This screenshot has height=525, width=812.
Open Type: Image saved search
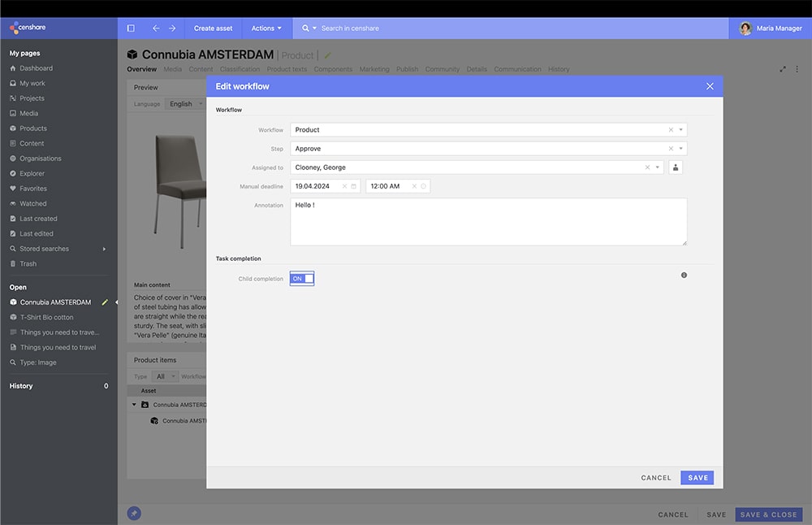pos(38,362)
